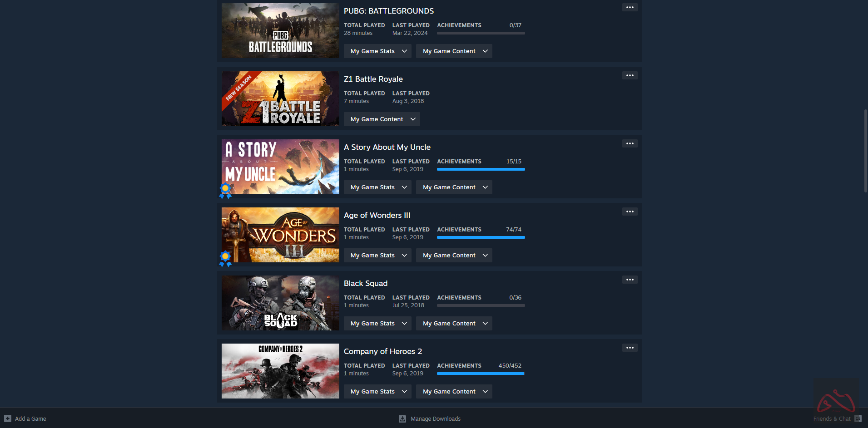The image size is (868, 428).
Task: Open the three-dot menu for Z1 Battle Royale
Action: tap(630, 75)
